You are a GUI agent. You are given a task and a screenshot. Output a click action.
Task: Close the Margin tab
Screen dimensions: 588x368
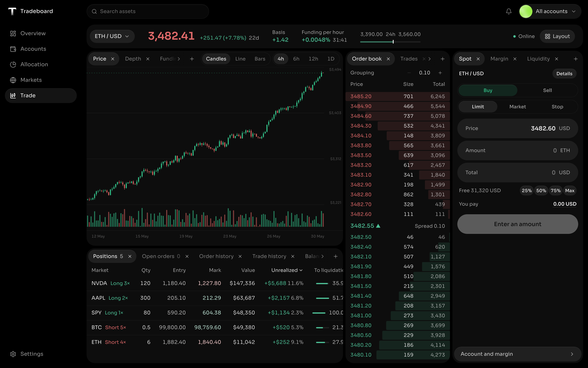(x=515, y=59)
